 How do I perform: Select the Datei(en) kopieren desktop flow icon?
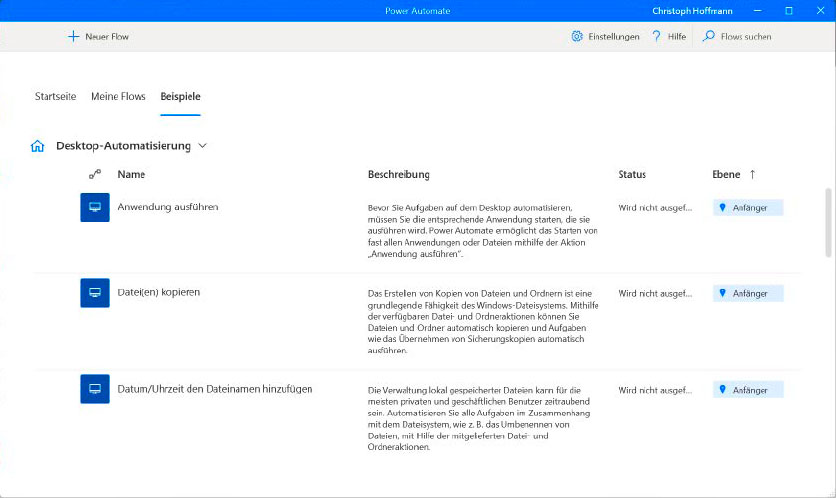(x=95, y=293)
